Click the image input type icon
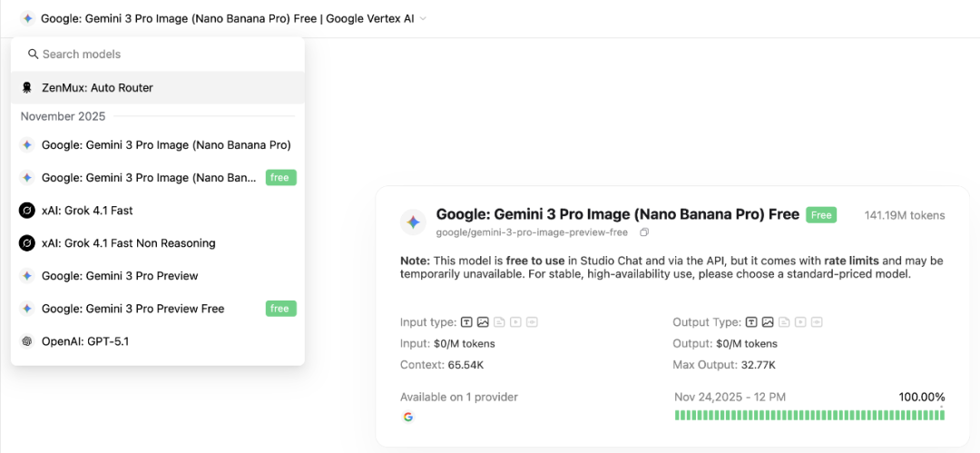 tap(483, 322)
